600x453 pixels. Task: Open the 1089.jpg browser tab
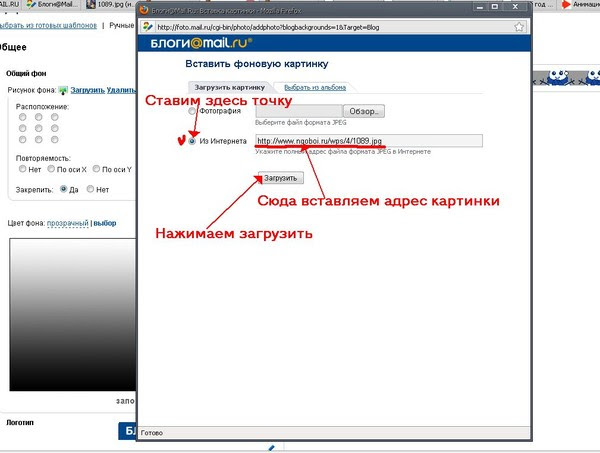tap(110, 4)
